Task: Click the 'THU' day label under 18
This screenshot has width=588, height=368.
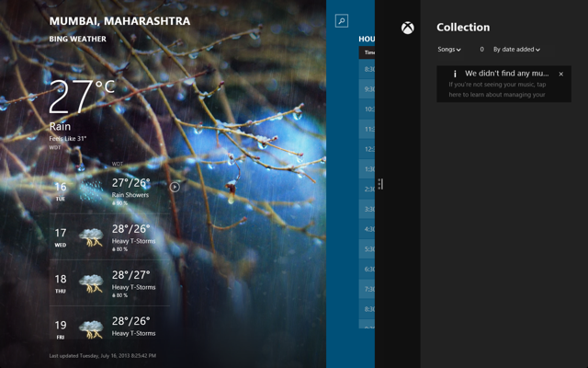Action: (x=61, y=291)
